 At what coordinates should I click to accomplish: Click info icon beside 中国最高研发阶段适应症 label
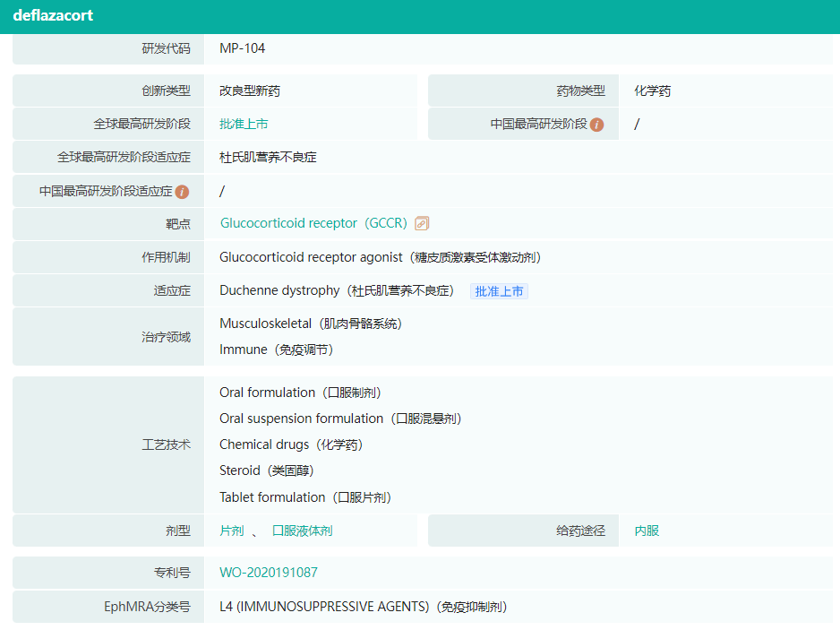(183, 192)
